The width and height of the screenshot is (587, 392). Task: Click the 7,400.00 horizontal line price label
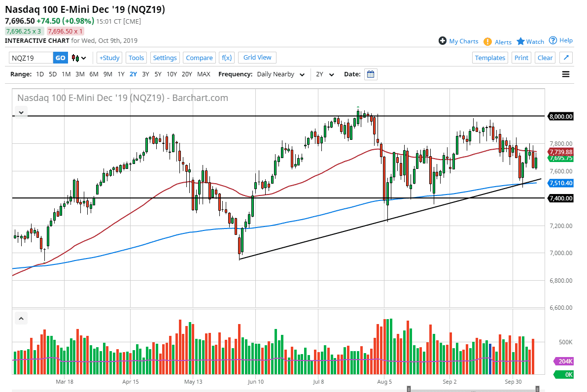coord(561,198)
